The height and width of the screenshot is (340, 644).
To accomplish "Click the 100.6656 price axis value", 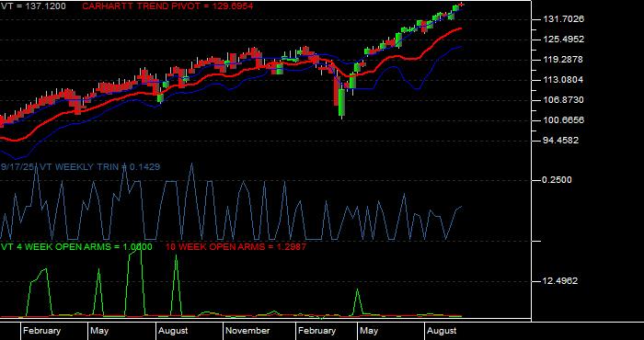I will (563, 120).
